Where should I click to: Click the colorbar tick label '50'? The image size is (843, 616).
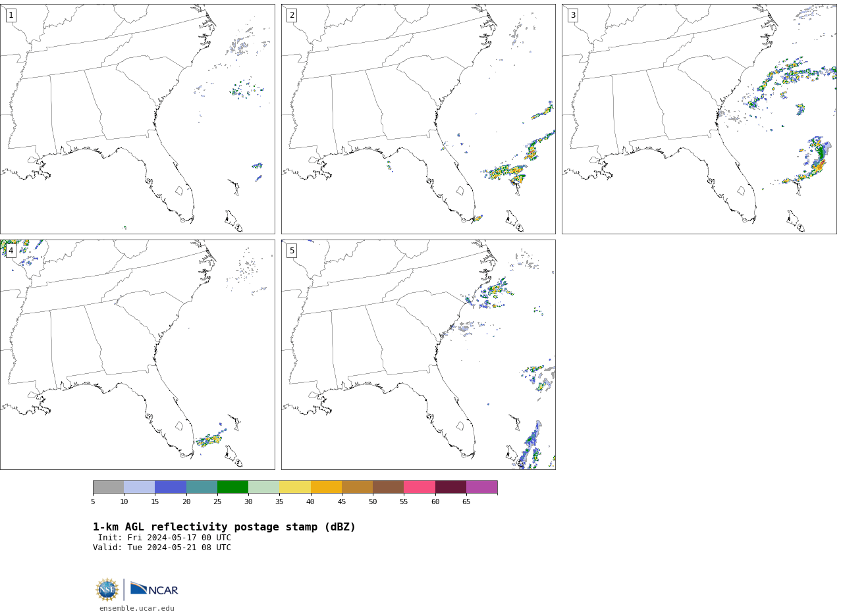pos(373,502)
